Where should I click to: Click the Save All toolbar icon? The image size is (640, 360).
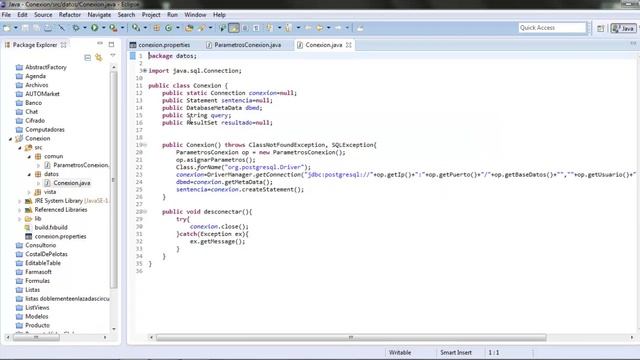coord(36,28)
